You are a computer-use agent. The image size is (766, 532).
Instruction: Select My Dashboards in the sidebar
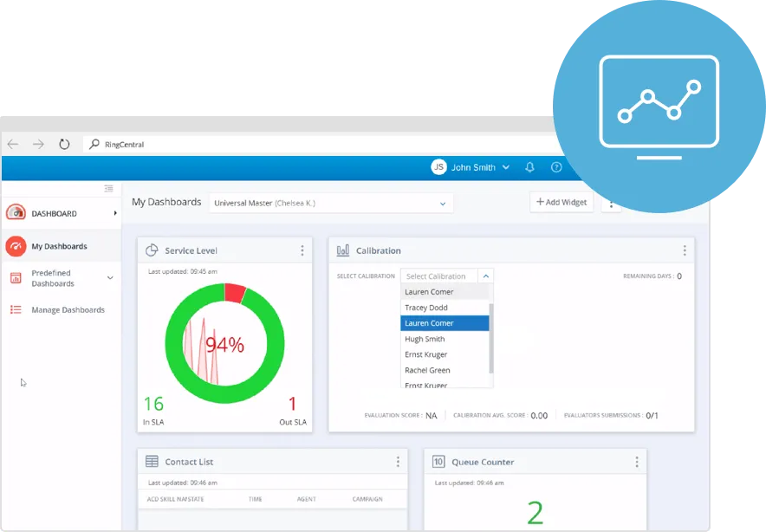[59, 246]
